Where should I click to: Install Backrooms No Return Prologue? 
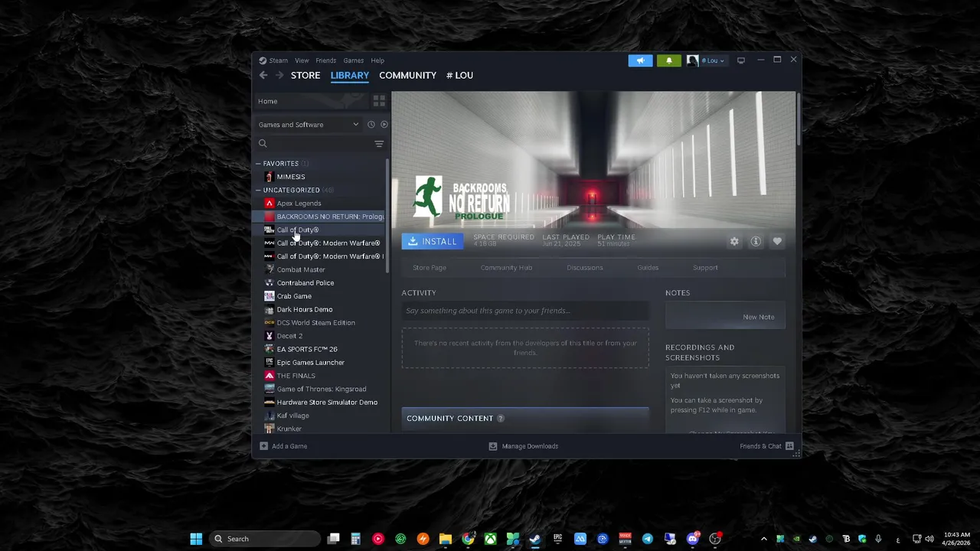pos(433,242)
